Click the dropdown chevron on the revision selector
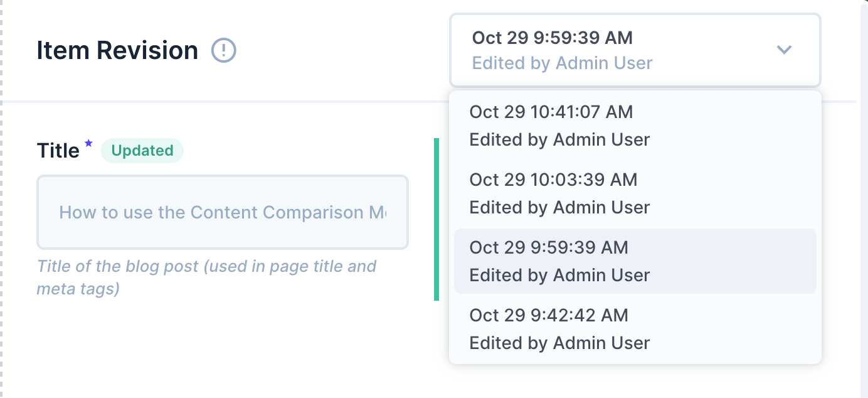 coord(784,50)
